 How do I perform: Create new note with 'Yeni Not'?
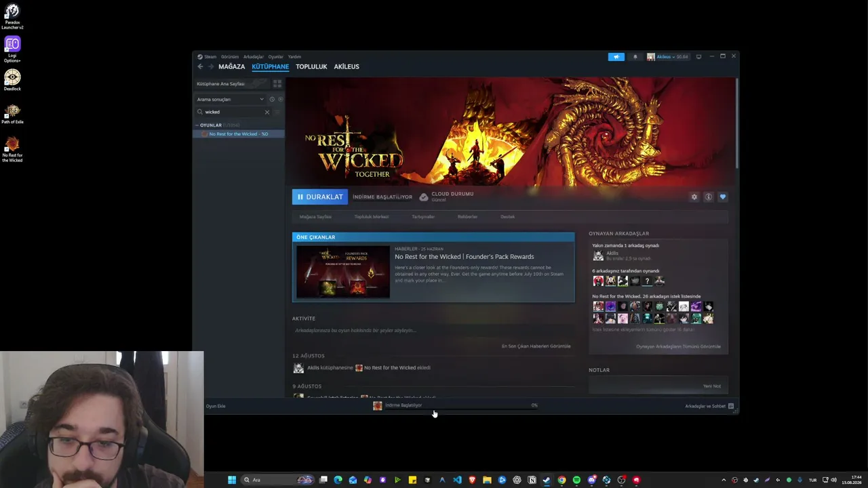(711, 386)
